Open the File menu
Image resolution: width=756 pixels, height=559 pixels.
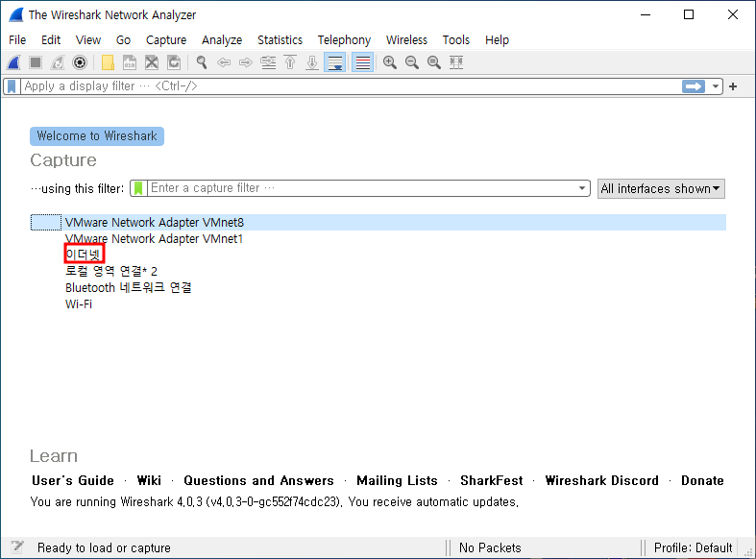[17, 40]
